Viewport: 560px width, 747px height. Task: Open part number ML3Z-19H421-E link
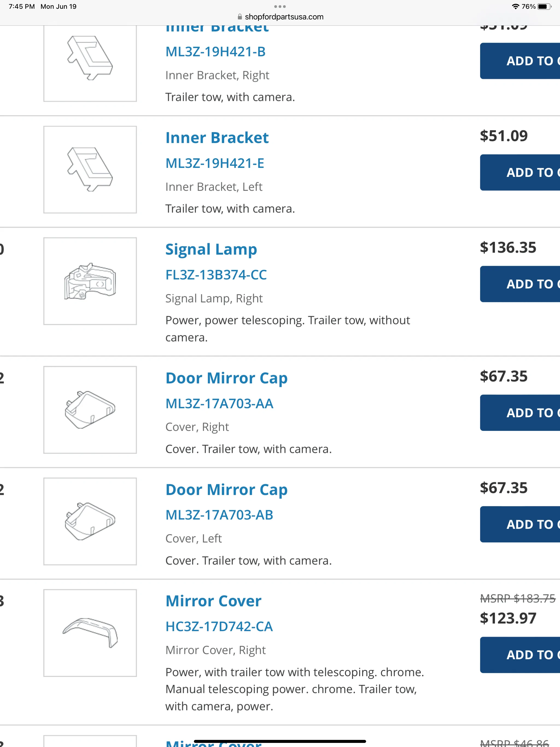point(215,163)
